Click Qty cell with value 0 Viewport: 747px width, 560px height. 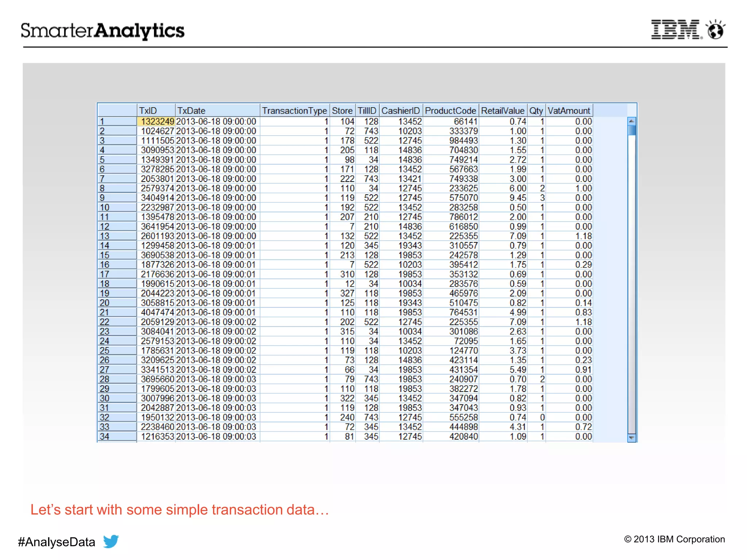tap(537, 417)
